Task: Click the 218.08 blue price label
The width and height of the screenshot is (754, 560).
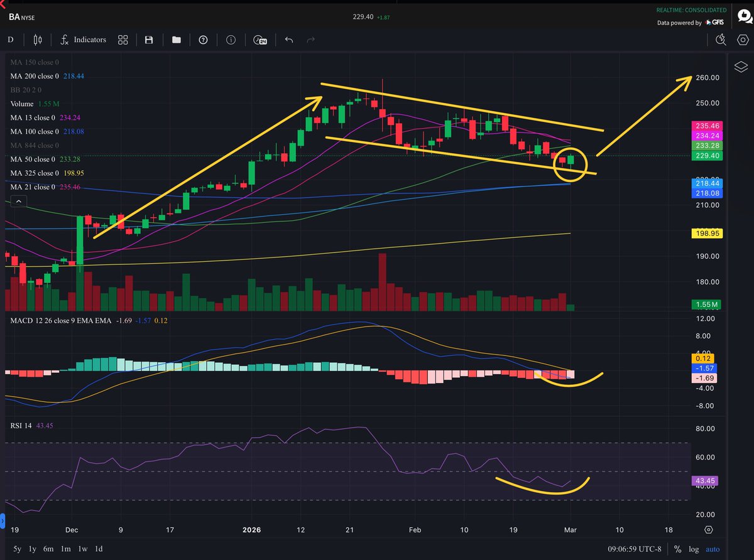Action: pyautogui.click(x=707, y=192)
